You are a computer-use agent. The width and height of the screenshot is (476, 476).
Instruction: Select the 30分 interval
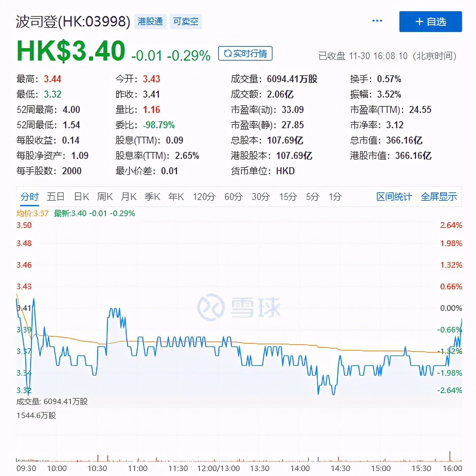[260, 197]
